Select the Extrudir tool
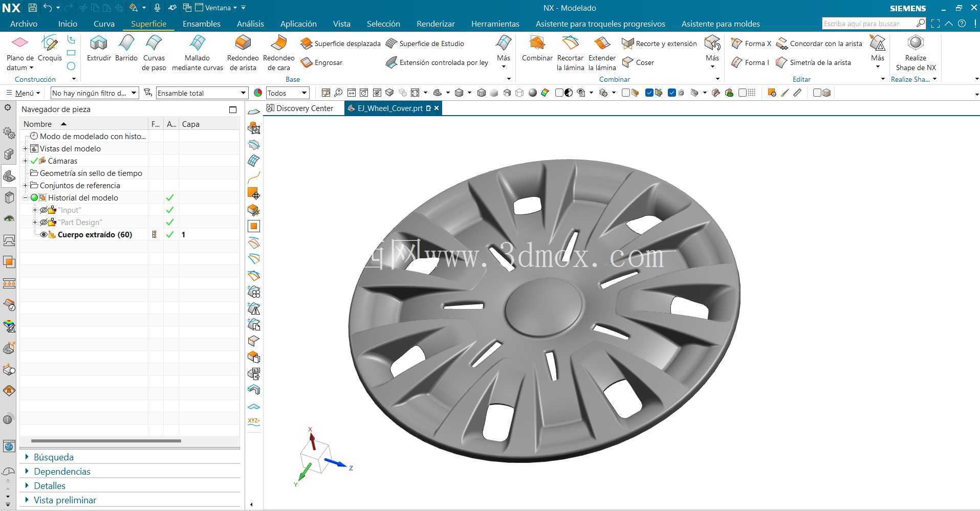This screenshot has width=980, height=511. (x=99, y=49)
